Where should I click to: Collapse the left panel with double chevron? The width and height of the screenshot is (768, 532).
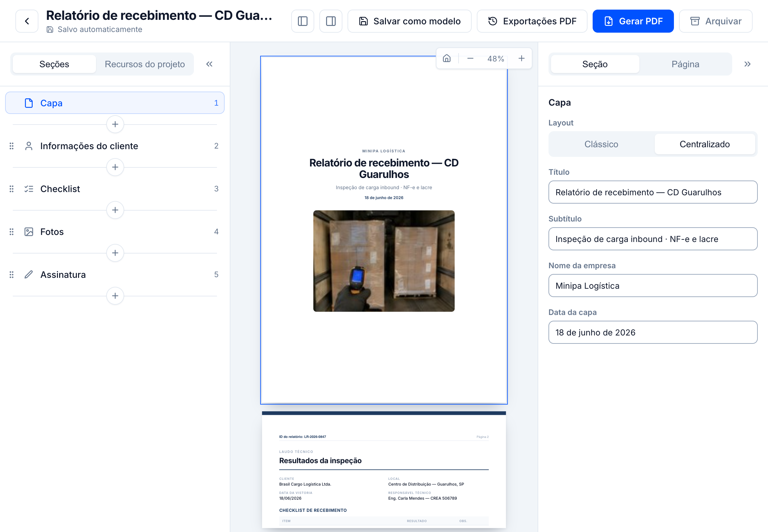209,64
